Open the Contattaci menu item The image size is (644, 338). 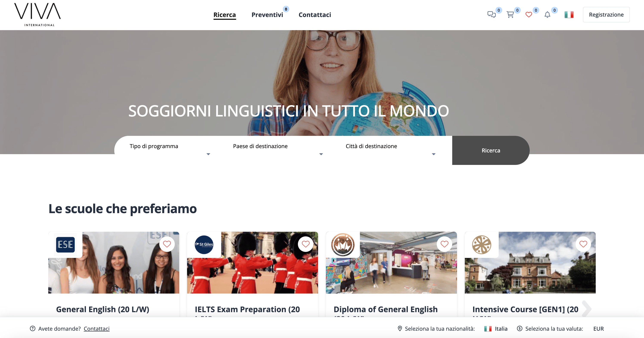[315, 15]
